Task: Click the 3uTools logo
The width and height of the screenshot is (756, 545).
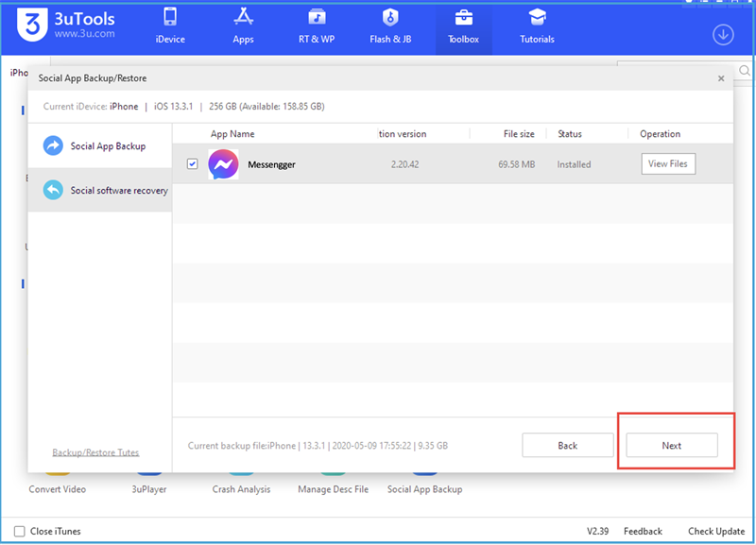Action: [32, 25]
